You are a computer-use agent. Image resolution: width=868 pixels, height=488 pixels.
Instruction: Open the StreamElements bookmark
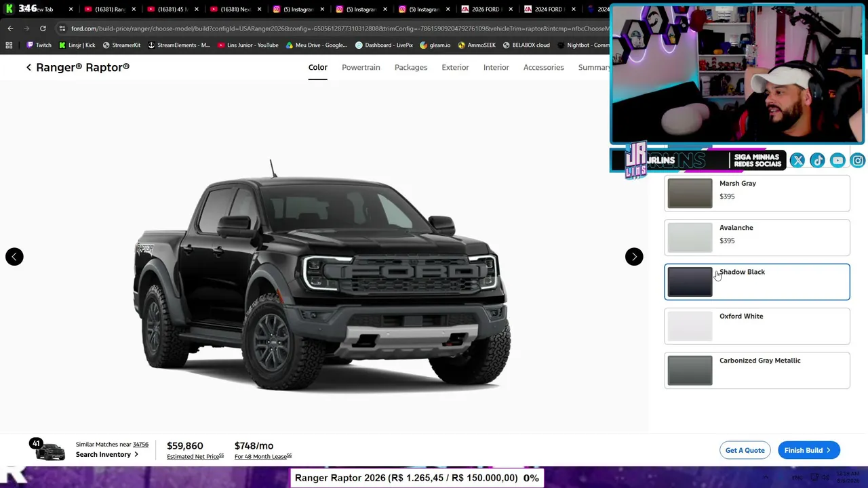tap(178, 45)
